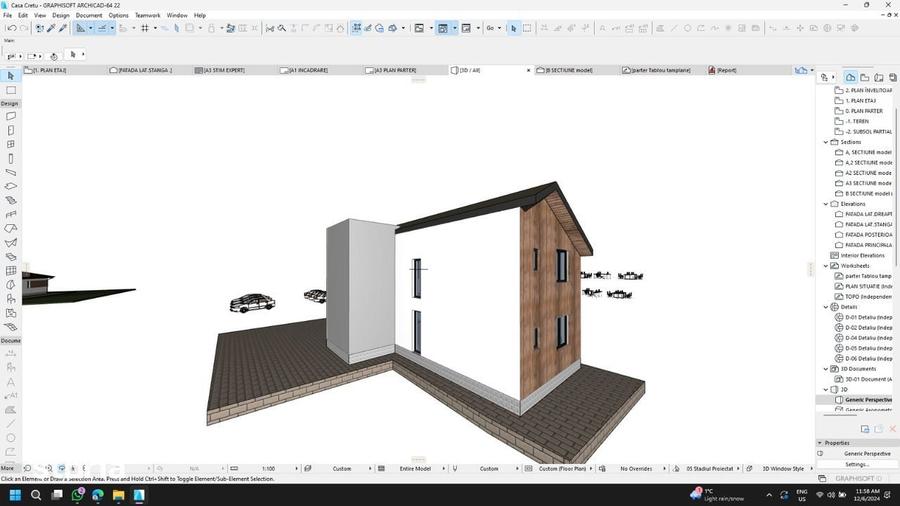Click the Grid snap icon in toolbar
This screenshot has width=900, height=506.
point(145,28)
